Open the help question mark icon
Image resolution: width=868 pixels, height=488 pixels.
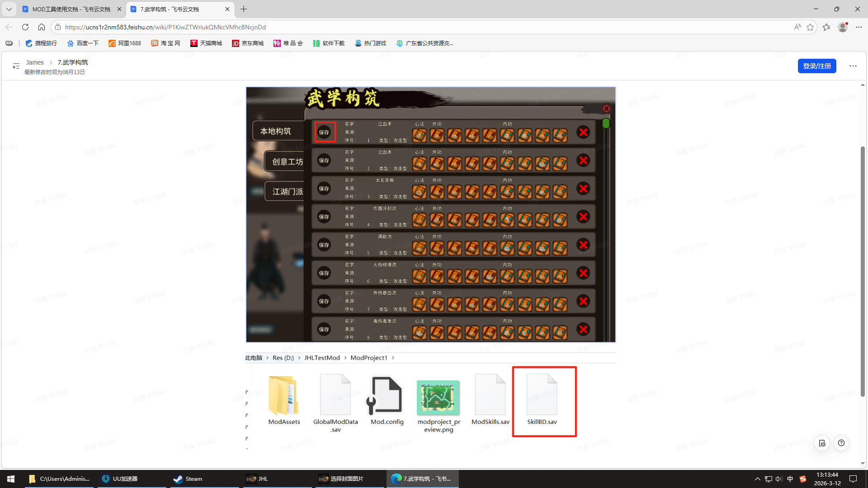[841, 443]
